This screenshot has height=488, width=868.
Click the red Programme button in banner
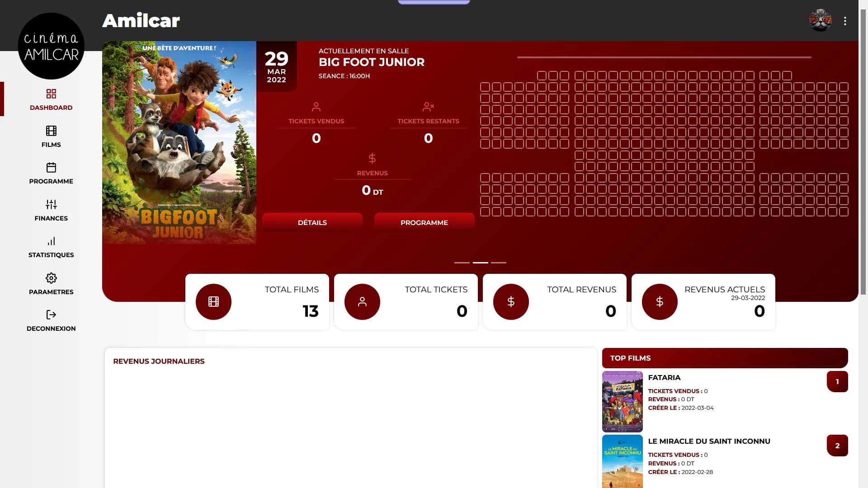coord(424,222)
